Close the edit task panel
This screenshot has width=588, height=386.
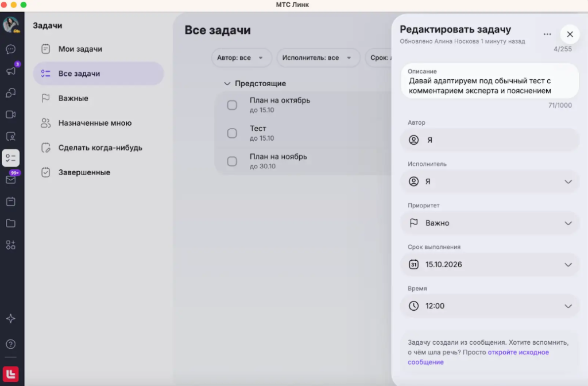pyautogui.click(x=570, y=34)
